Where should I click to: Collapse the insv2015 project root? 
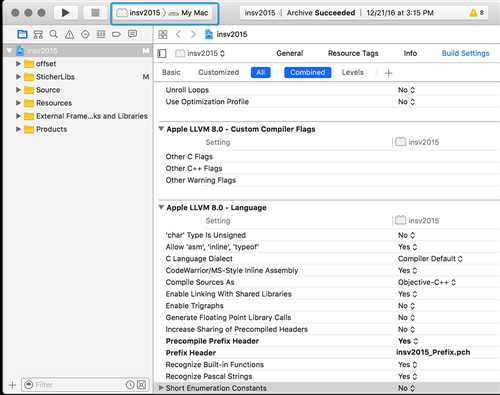click(x=9, y=51)
